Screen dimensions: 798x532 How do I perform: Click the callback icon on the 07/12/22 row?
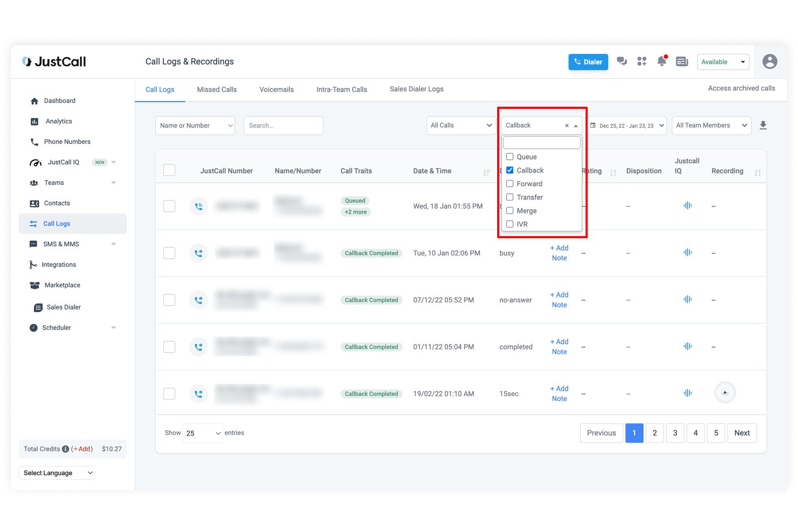click(x=198, y=300)
